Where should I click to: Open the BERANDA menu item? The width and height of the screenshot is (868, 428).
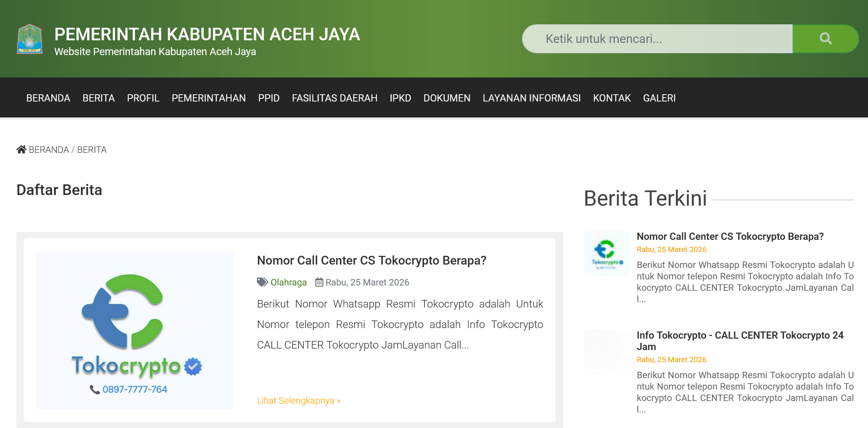(48, 98)
